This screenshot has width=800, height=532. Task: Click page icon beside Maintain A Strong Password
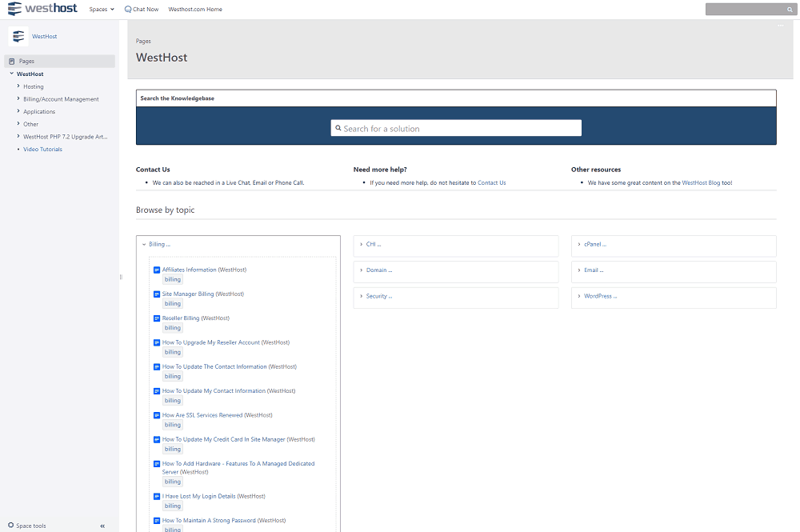pos(157,521)
